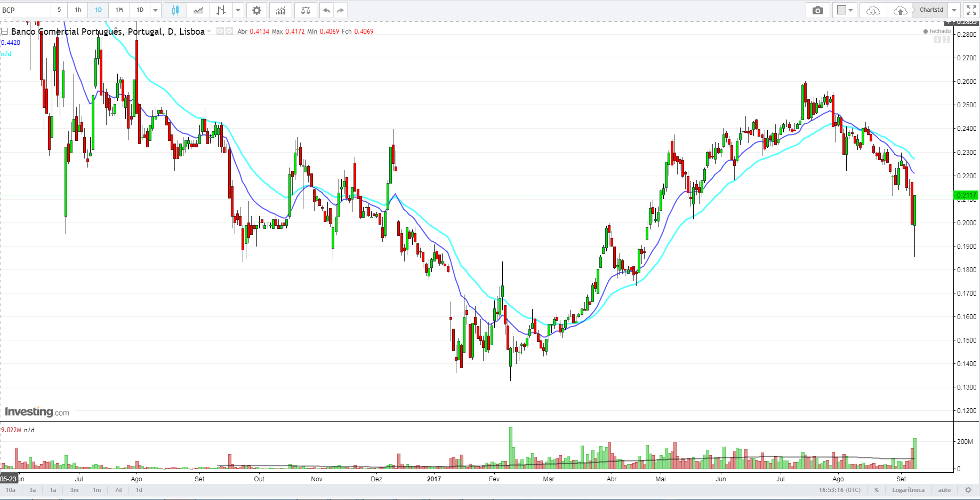Enter fullscreen chart mode

coord(971,10)
